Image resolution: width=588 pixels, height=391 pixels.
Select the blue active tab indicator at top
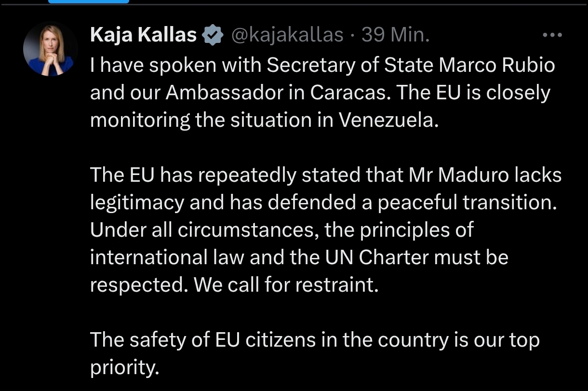[x=89, y=1]
